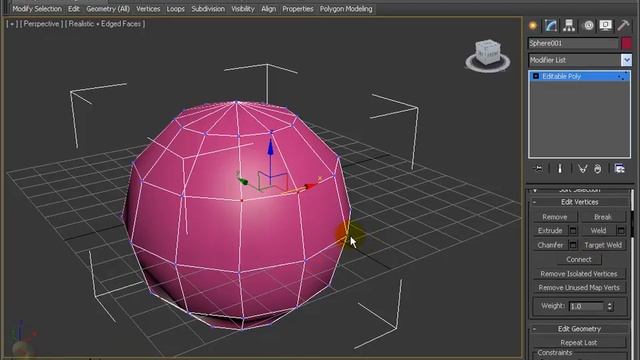Click the Repeat Last button
This screenshot has height=360, width=640.
[579, 342]
